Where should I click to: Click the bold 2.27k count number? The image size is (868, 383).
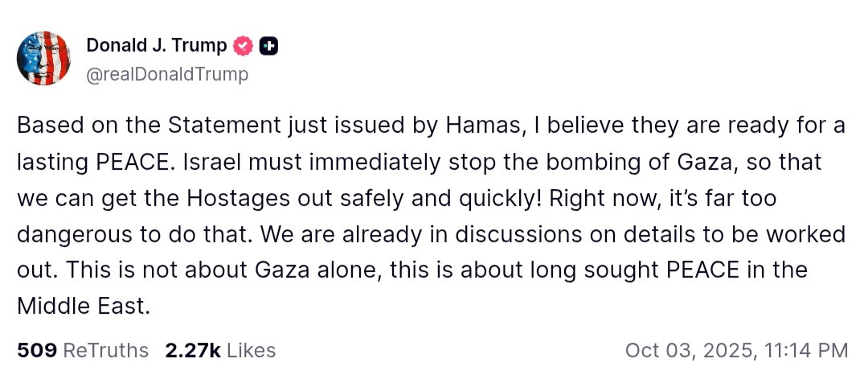pos(193,351)
